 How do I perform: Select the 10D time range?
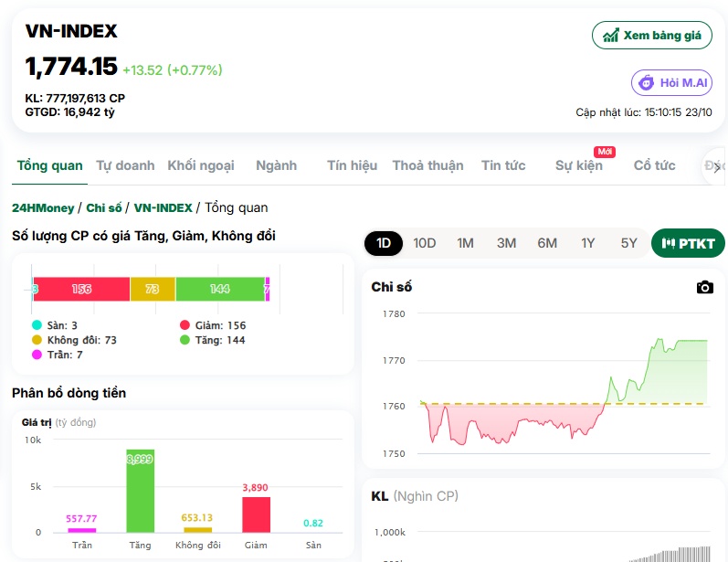[x=425, y=243]
